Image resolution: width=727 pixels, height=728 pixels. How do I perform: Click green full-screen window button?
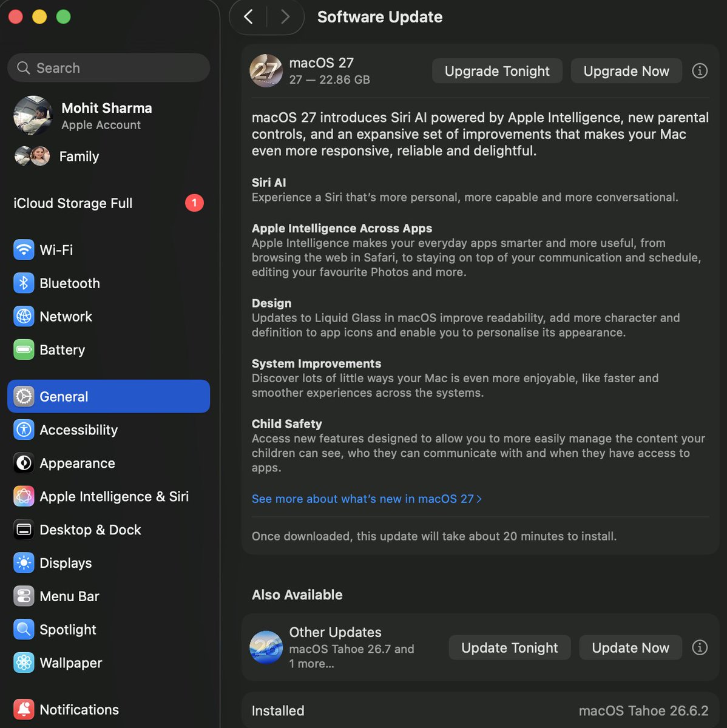point(63,17)
